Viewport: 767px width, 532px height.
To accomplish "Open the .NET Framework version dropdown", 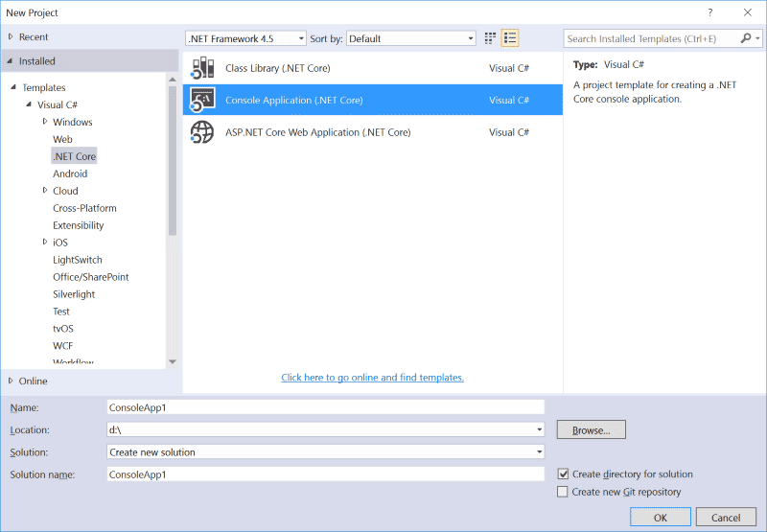I will point(245,38).
